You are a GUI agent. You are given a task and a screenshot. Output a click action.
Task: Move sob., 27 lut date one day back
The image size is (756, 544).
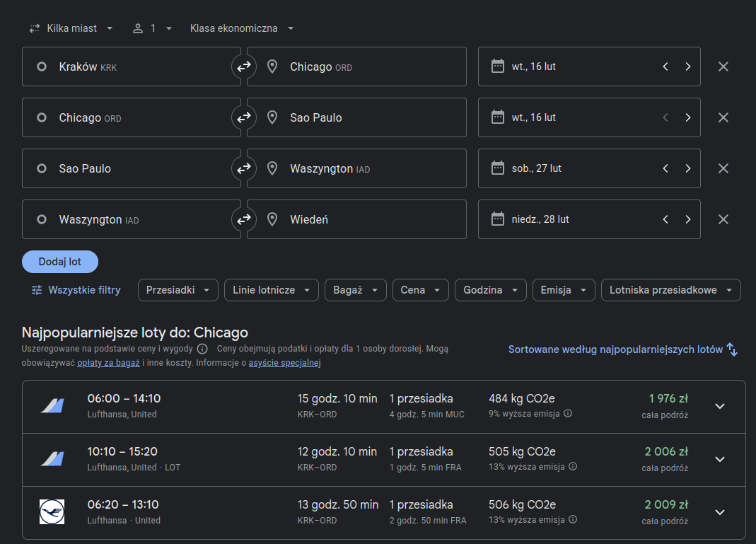[665, 168]
